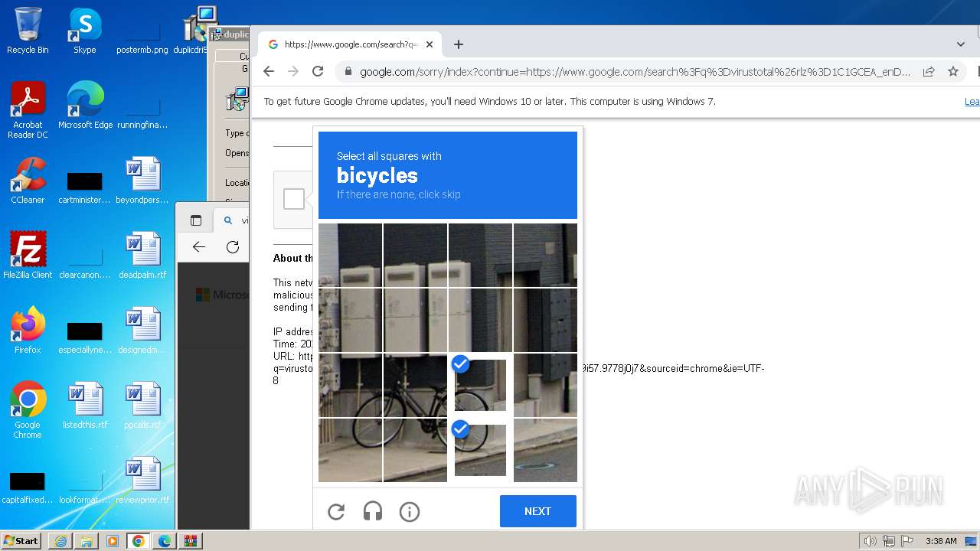Open the Windows Start menu
The width and height of the screenshot is (980, 551).
pos(21,541)
